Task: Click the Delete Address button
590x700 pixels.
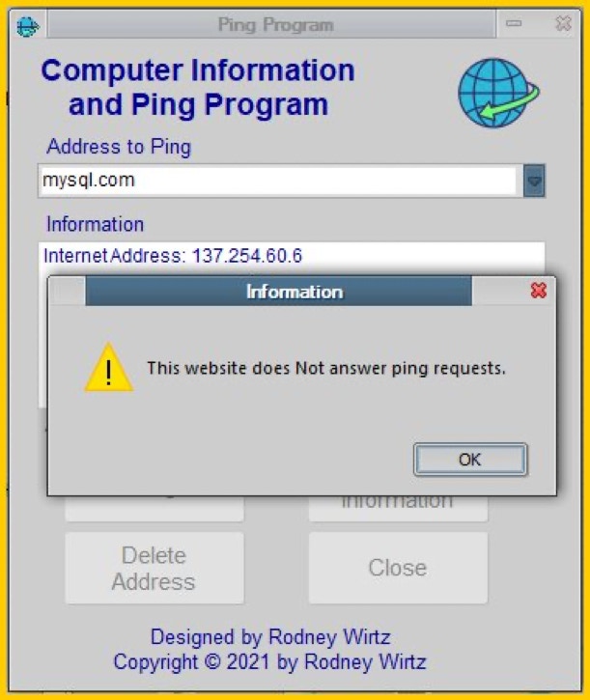Action: (155, 568)
